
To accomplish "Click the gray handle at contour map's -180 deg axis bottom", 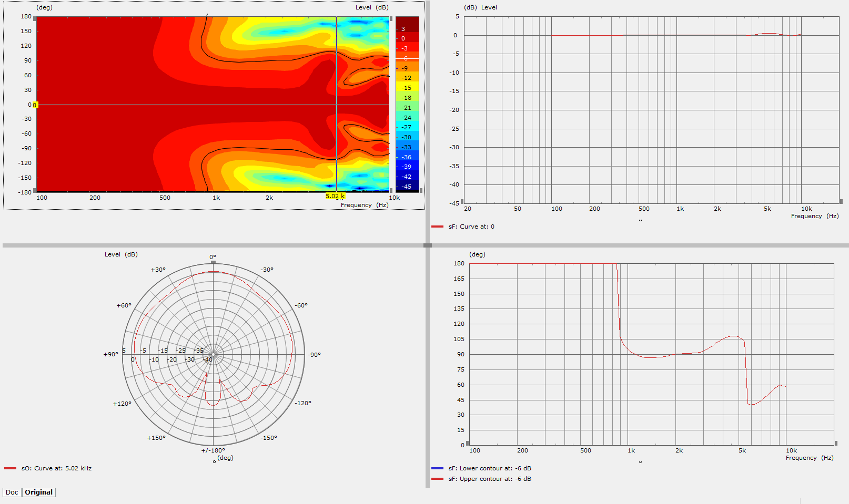I will [35, 190].
